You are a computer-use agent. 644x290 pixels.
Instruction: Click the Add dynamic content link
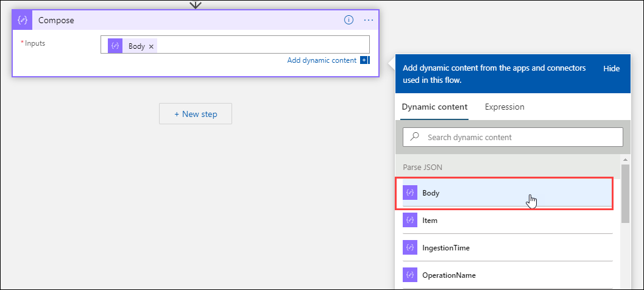tap(322, 60)
